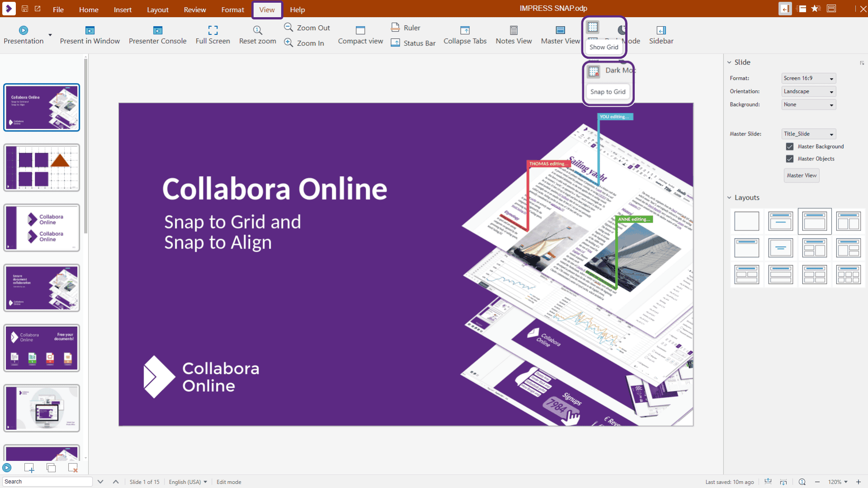Collapse the Layouts section

[x=729, y=197]
